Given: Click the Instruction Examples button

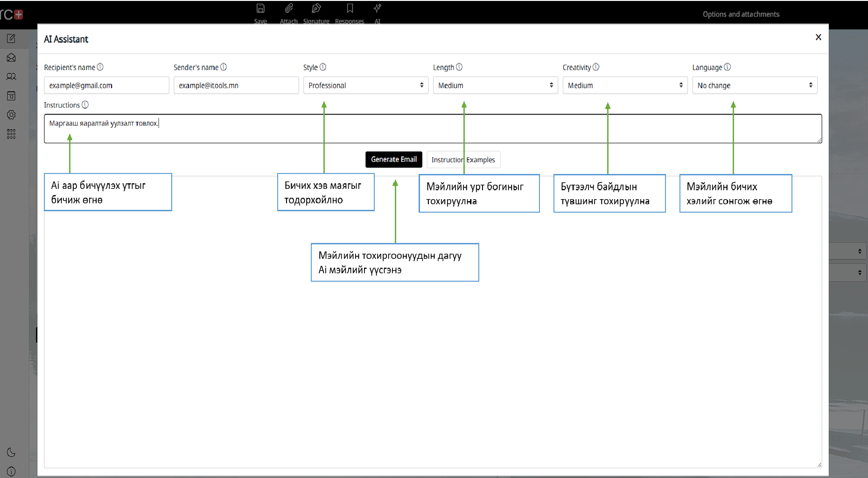Looking at the screenshot, I should tap(463, 159).
